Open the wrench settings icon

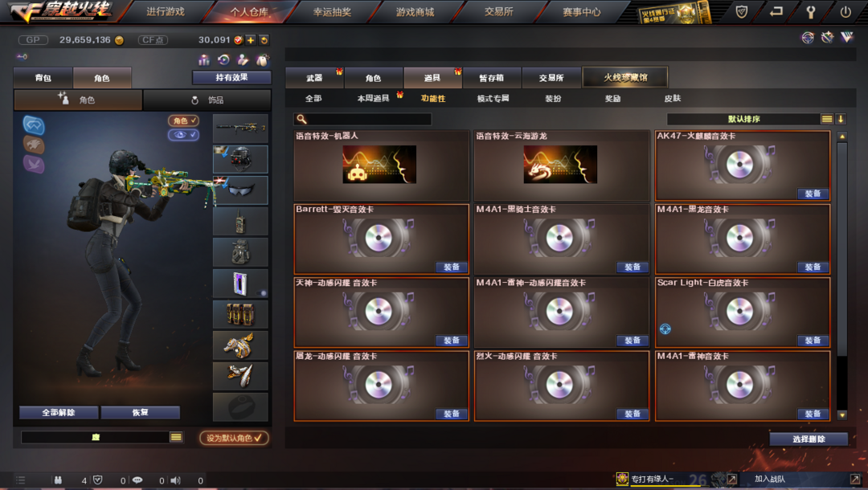coord(810,11)
